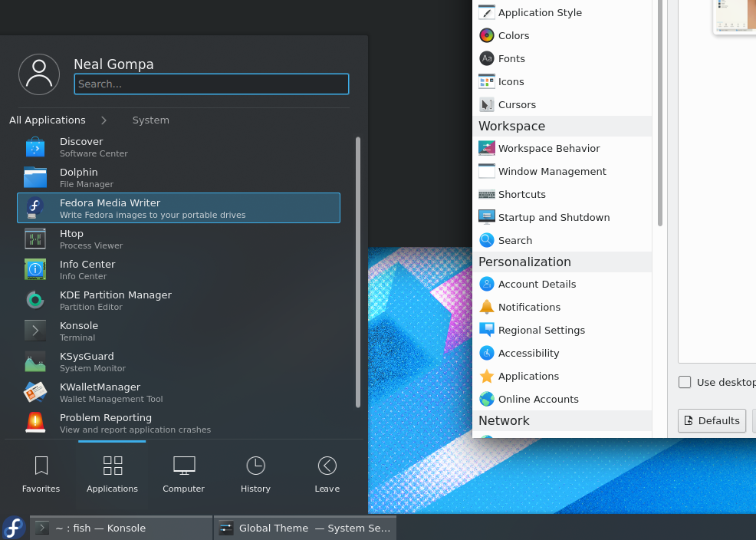Click the Shortcuts keyboard icon
Image resolution: width=756 pixels, height=540 pixels.
click(x=486, y=194)
